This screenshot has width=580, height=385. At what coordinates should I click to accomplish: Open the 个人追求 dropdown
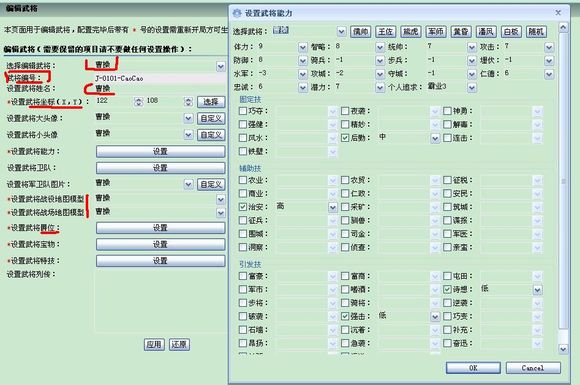pos(472,88)
